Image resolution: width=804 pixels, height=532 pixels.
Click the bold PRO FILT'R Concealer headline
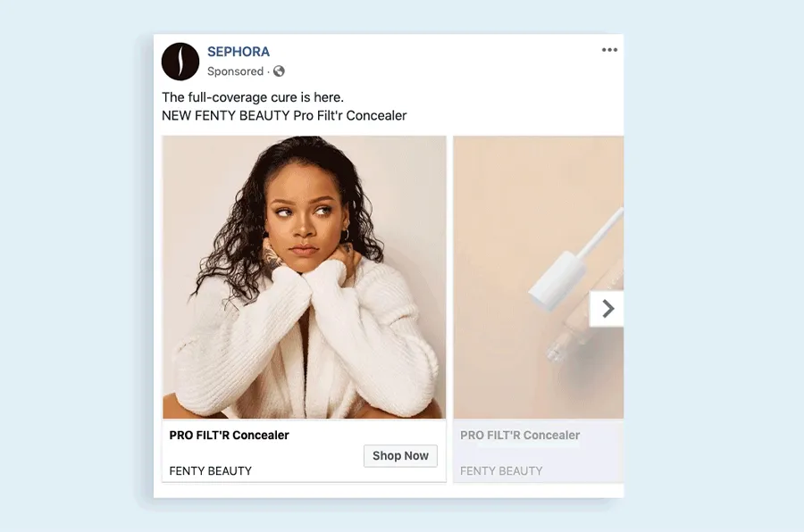230,435
